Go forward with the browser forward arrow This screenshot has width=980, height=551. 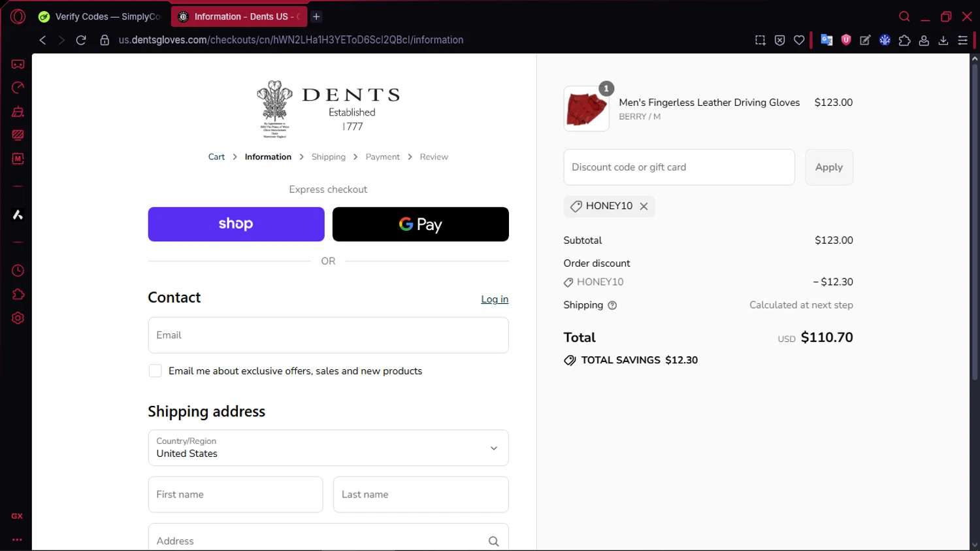pyautogui.click(x=61, y=40)
